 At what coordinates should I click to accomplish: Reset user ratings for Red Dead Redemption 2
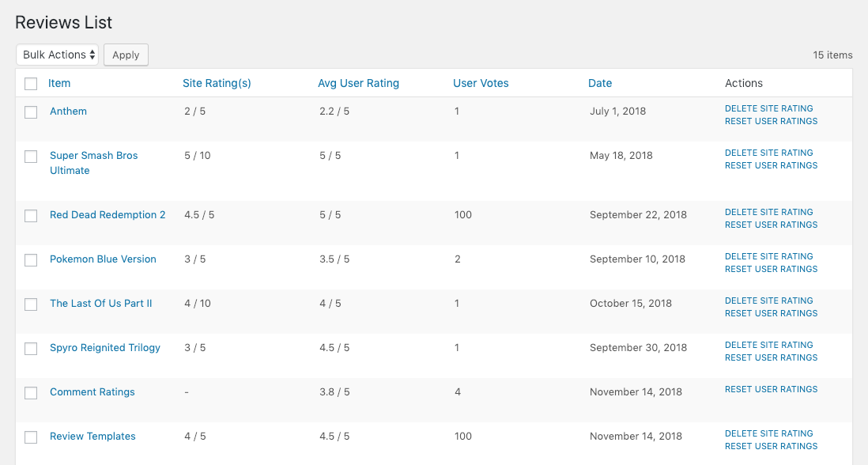point(771,225)
